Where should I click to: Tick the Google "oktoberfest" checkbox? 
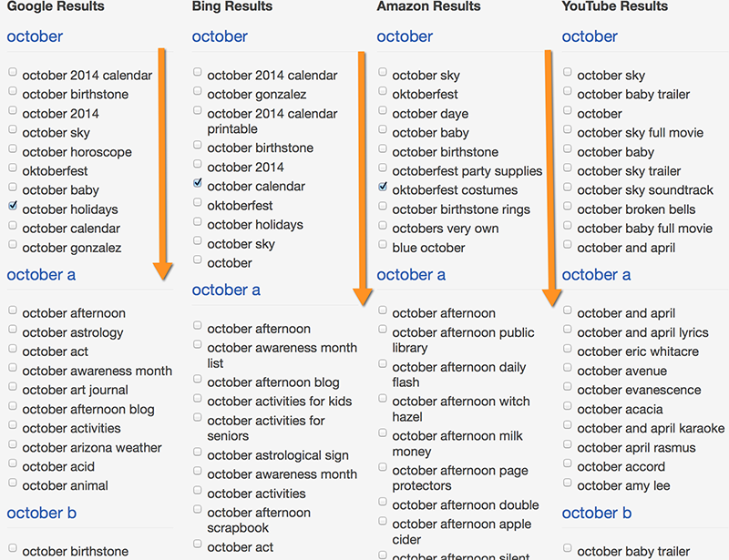click(13, 168)
